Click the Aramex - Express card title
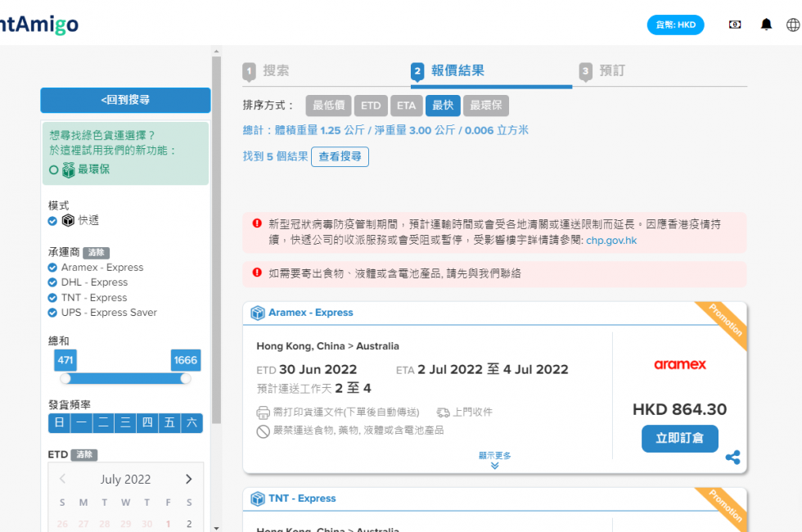This screenshot has height=532, width=802. point(311,313)
